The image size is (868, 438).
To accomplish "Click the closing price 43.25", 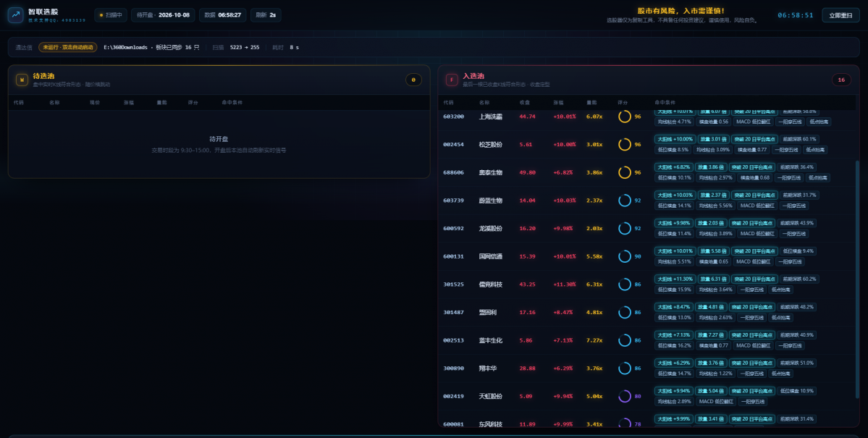I will point(527,285).
